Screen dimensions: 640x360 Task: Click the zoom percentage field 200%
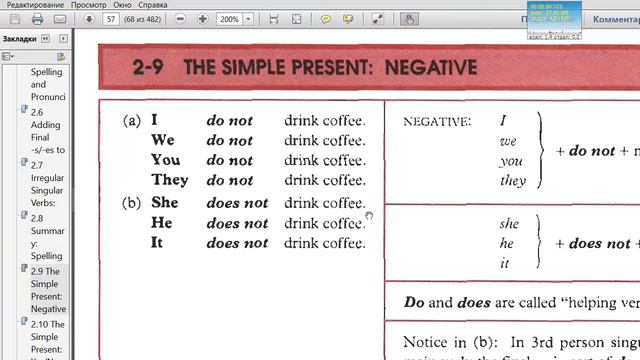(x=229, y=19)
